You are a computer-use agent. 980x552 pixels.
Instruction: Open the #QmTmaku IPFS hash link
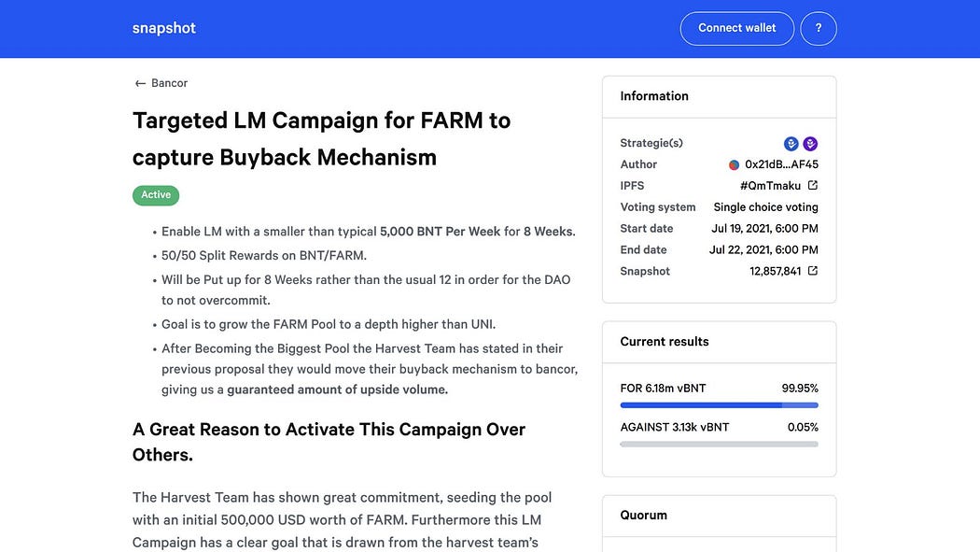(770, 186)
